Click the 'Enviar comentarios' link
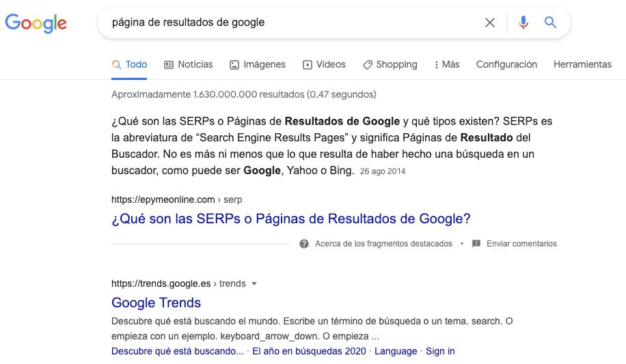Screen dimensions: 626x364 (521, 244)
